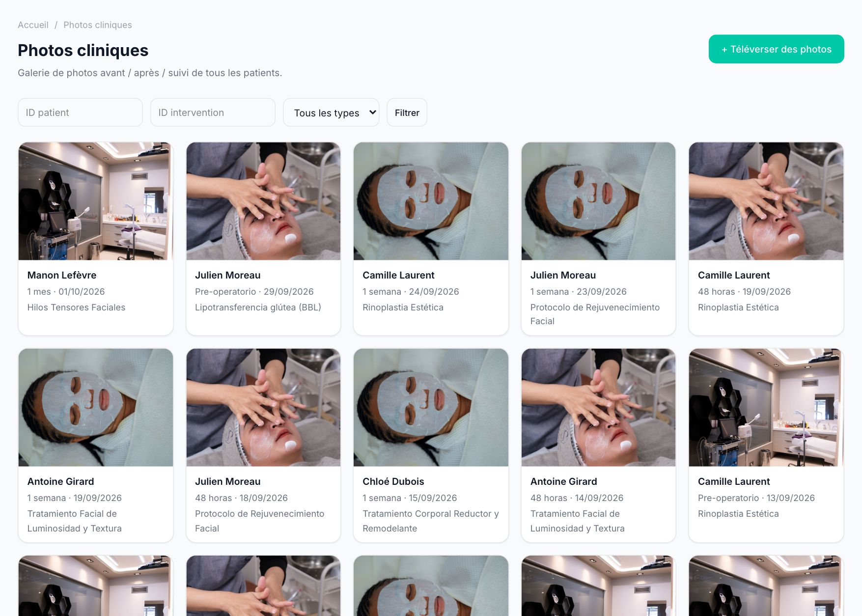Screen dimensions: 862x616
Task: View Julien Moreau's photo dated 18/09/2026
Action: point(263,408)
